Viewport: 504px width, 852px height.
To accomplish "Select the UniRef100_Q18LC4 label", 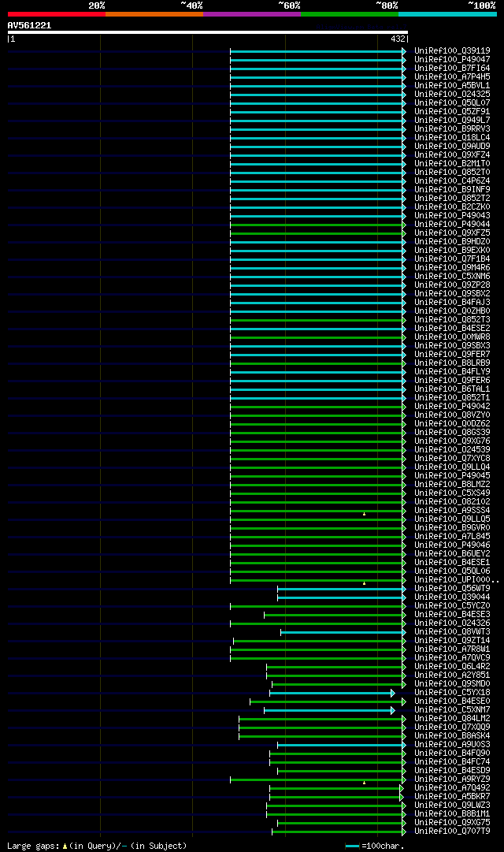I will (452, 138).
